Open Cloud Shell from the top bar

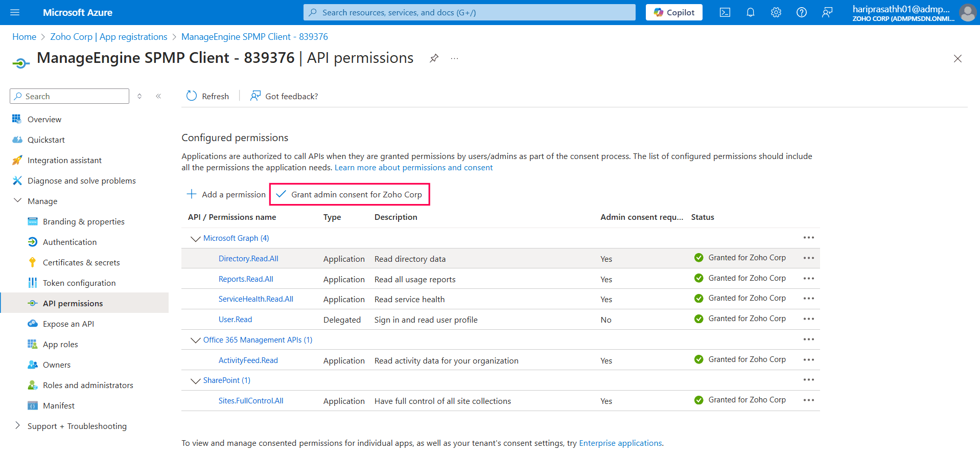(725, 12)
